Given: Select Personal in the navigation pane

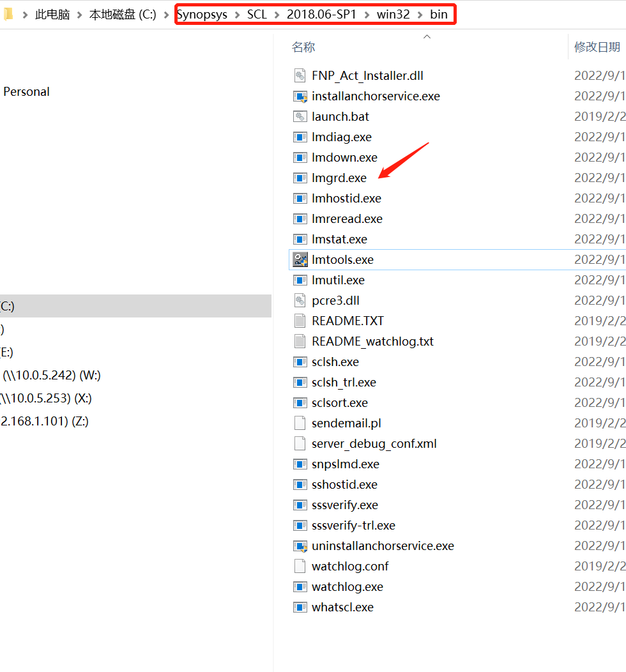Looking at the screenshot, I should (27, 92).
